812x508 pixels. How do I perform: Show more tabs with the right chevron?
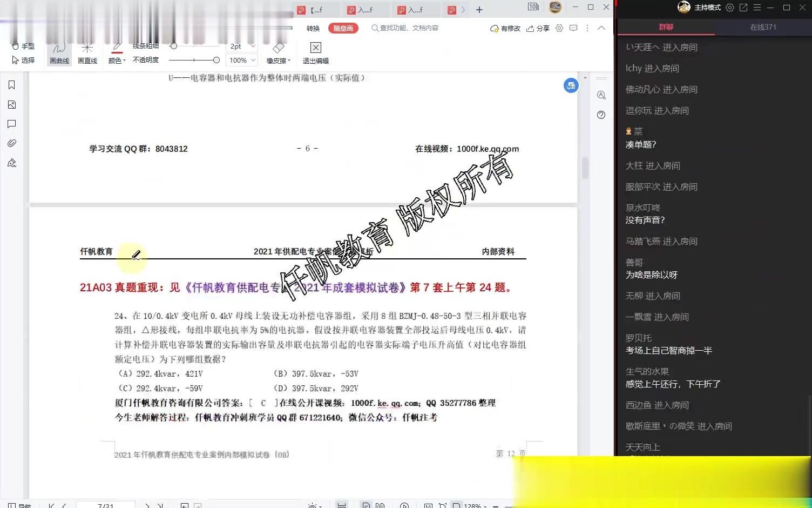(x=463, y=10)
